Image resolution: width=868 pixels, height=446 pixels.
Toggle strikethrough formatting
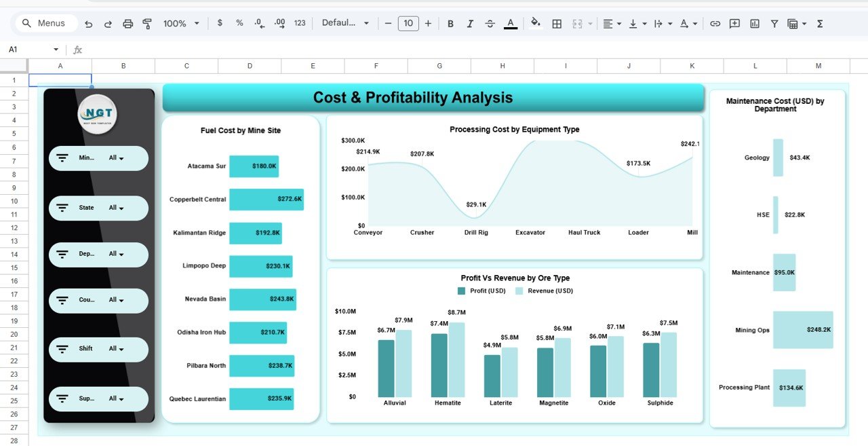(490, 24)
